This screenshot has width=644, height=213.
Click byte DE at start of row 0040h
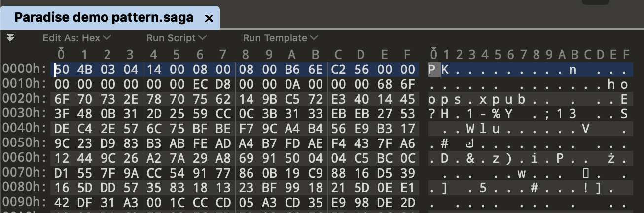[x=61, y=130]
